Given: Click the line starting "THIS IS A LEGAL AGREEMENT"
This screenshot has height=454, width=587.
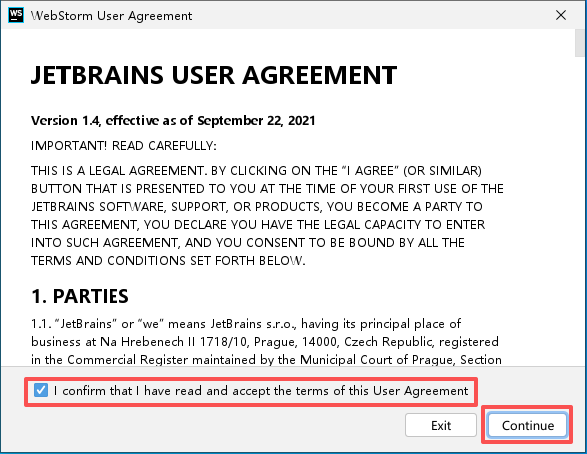Looking at the screenshot, I should click(256, 171).
